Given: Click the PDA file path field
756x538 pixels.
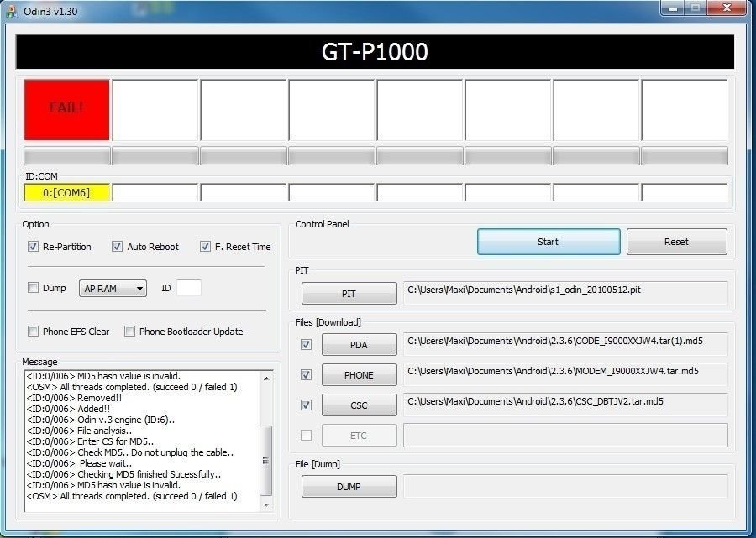Looking at the screenshot, I should (565, 345).
